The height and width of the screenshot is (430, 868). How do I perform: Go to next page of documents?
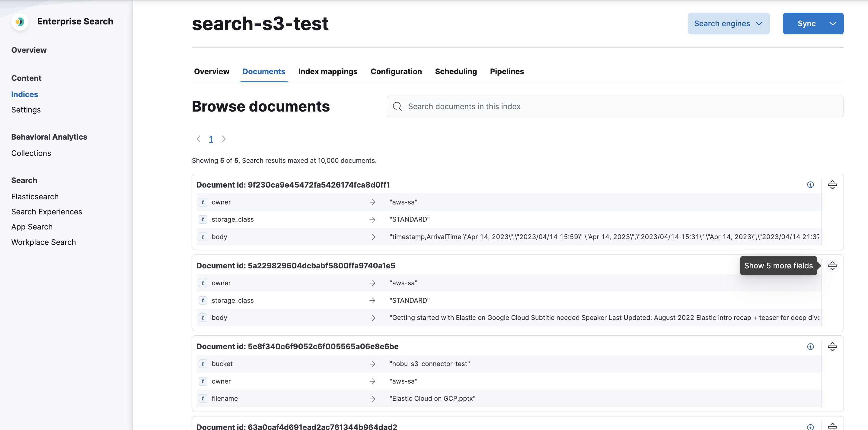pyautogui.click(x=223, y=139)
